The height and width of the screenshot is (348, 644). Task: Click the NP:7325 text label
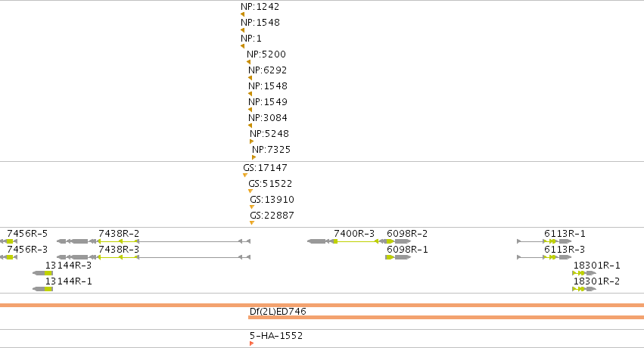tap(271, 149)
